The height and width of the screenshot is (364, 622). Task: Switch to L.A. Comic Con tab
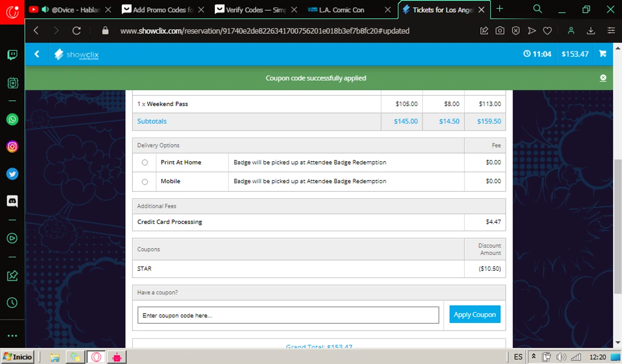point(342,10)
